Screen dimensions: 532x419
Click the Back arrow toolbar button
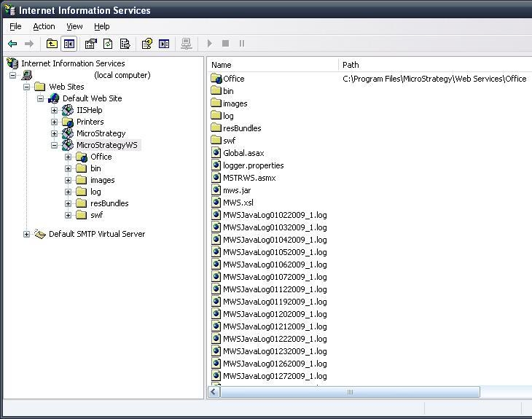point(12,44)
